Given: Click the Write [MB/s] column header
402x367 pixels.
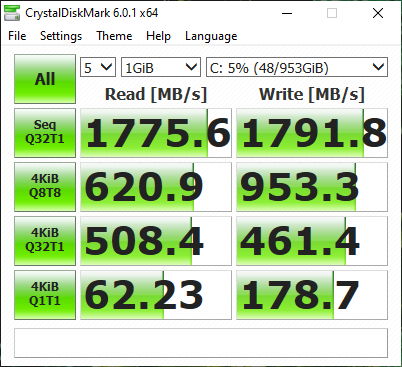Looking at the screenshot, I should pos(312,94).
